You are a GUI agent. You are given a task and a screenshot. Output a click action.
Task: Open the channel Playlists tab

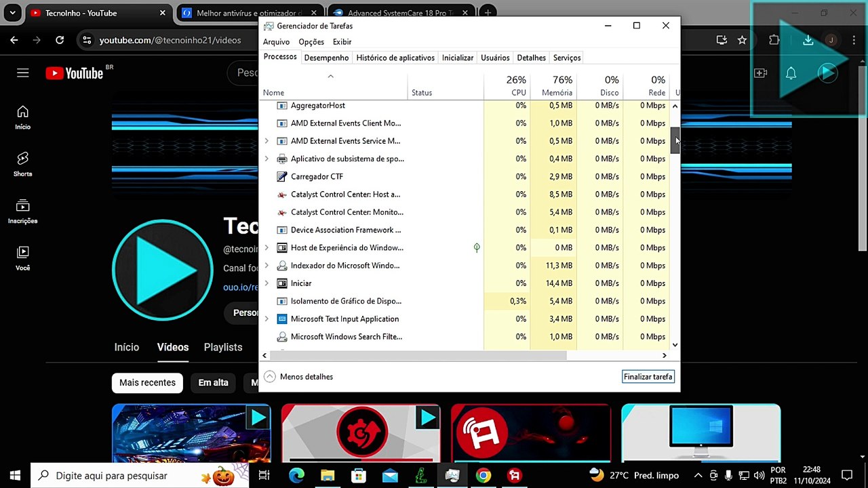pyautogui.click(x=223, y=347)
